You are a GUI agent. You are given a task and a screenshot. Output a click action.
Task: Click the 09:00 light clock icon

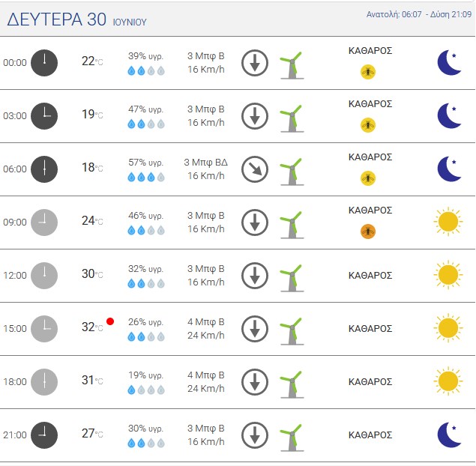(44, 223)
